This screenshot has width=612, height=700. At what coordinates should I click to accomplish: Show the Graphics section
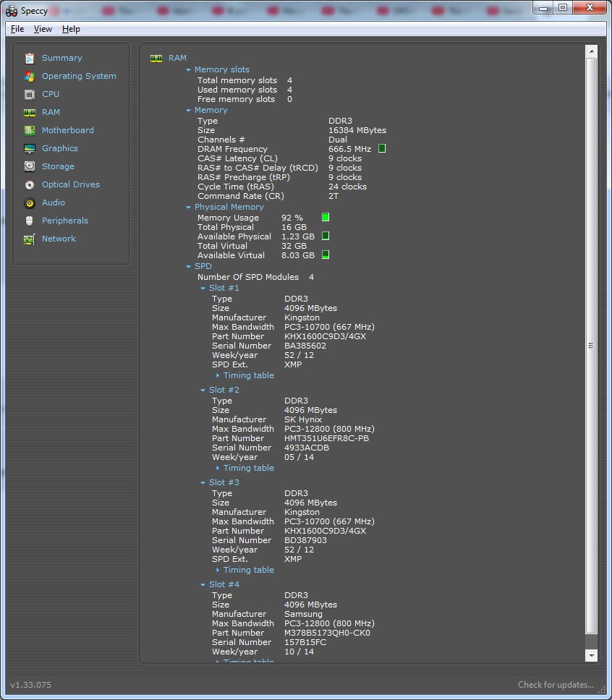point(60,149)
